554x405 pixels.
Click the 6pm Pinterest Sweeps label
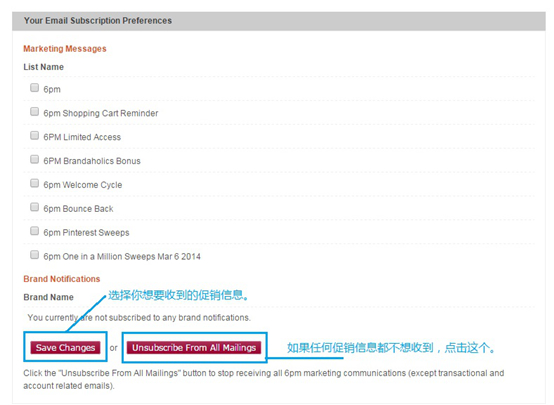(86, 233)
